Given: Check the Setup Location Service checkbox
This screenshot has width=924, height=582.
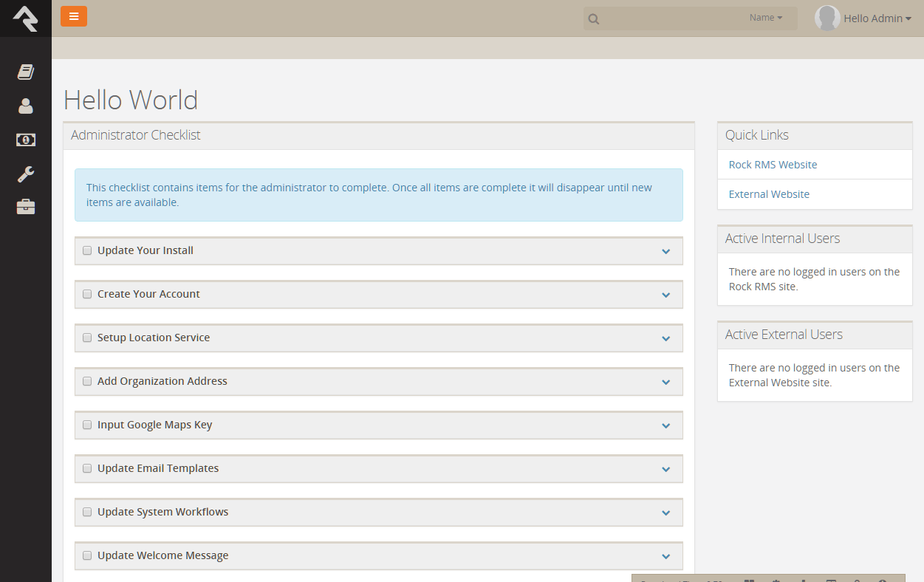Looking at the screenshot, I should (x=87, y=338).
